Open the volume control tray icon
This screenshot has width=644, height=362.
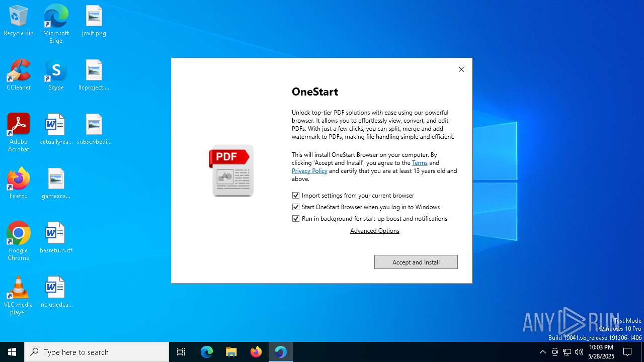pyautogui.click(x=579, y=352)
